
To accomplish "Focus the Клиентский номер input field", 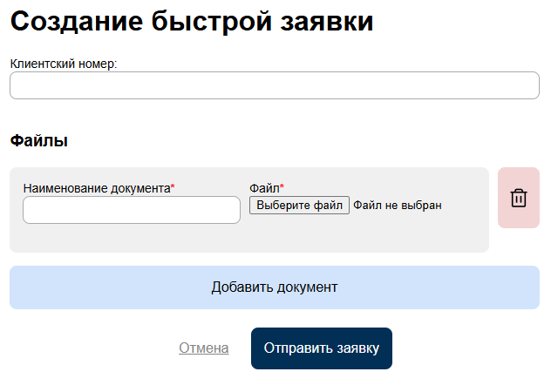I will (274, 85).
